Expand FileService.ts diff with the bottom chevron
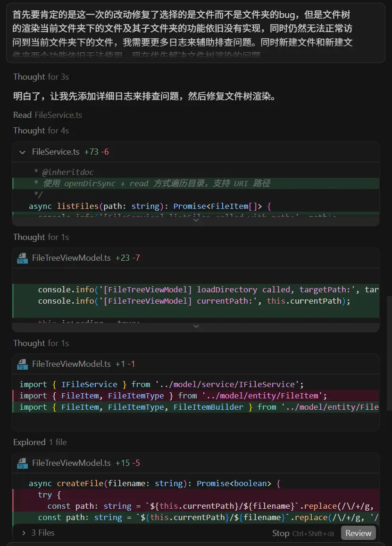 tap(196, 220)
